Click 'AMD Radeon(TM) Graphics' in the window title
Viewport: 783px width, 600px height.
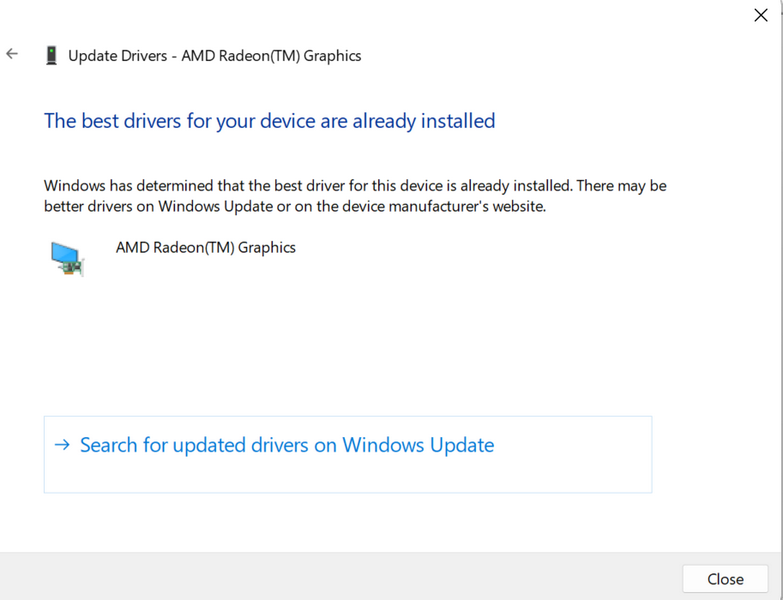tap(271, 56)
